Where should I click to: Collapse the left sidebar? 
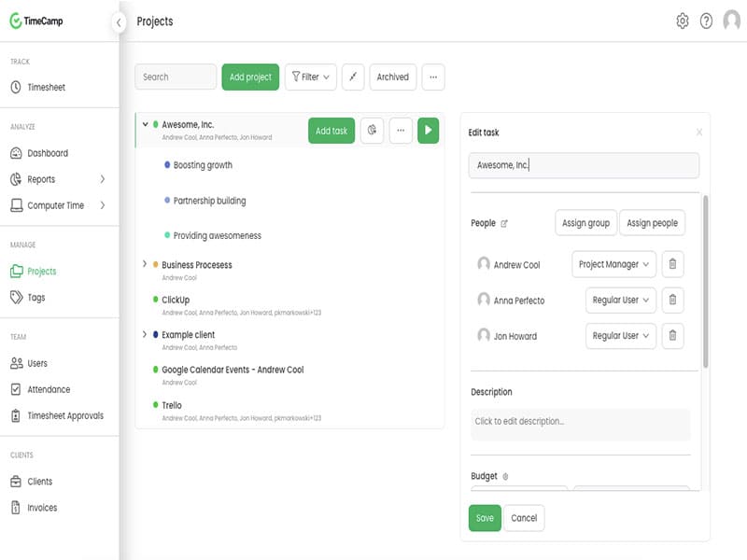coord(119,22)
